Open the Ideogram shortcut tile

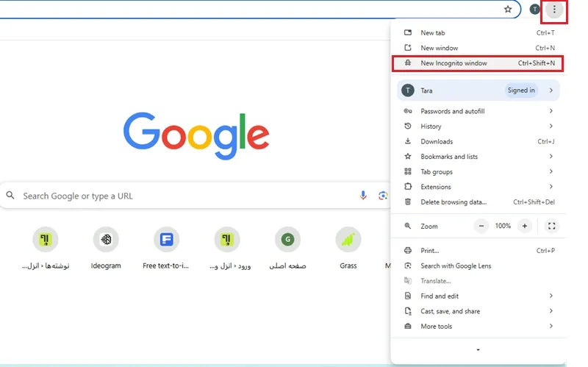tap(106, 249)
